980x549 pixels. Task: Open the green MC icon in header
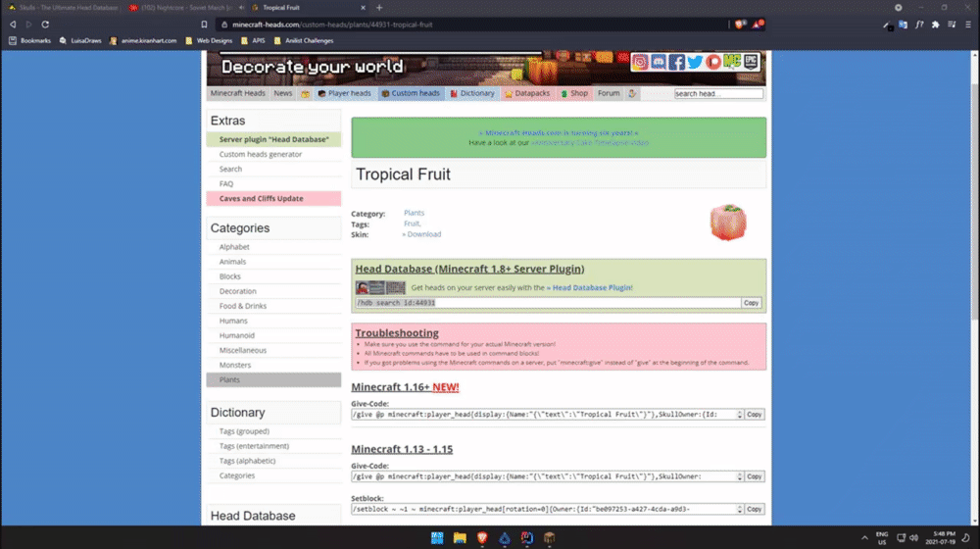point(732,62)
